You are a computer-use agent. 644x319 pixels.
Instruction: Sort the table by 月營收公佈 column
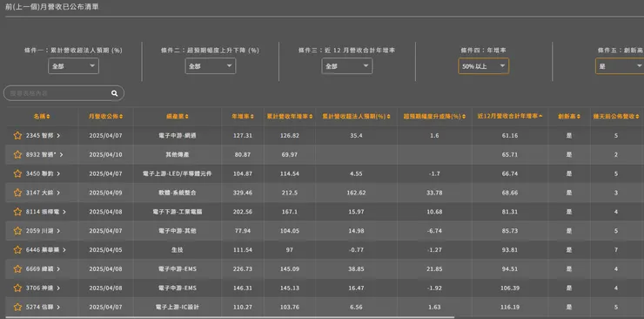[x=105, y=117]
